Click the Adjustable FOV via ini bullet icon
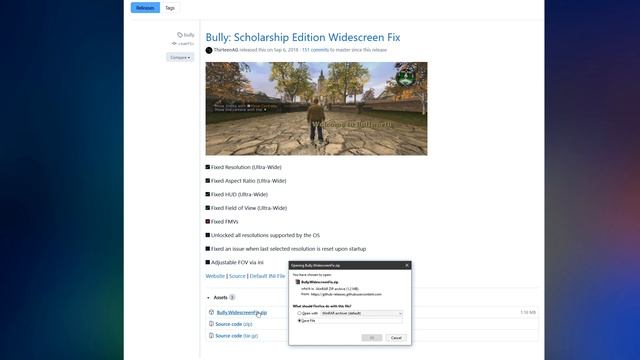Viewport: 640px width, 360px height. [208, 262]
